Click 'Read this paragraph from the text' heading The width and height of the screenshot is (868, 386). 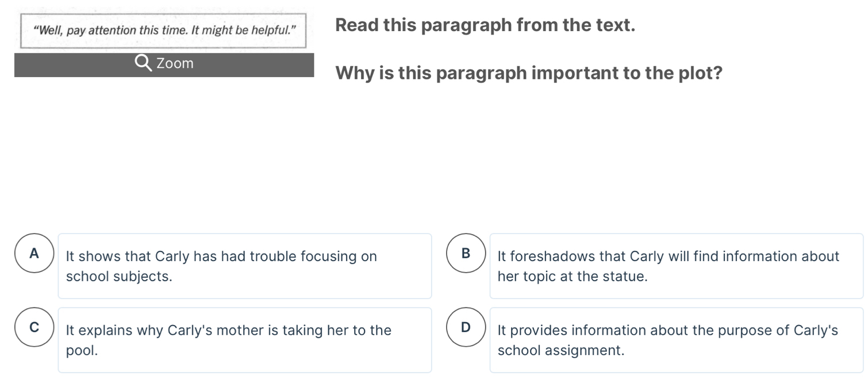(486, 25)
